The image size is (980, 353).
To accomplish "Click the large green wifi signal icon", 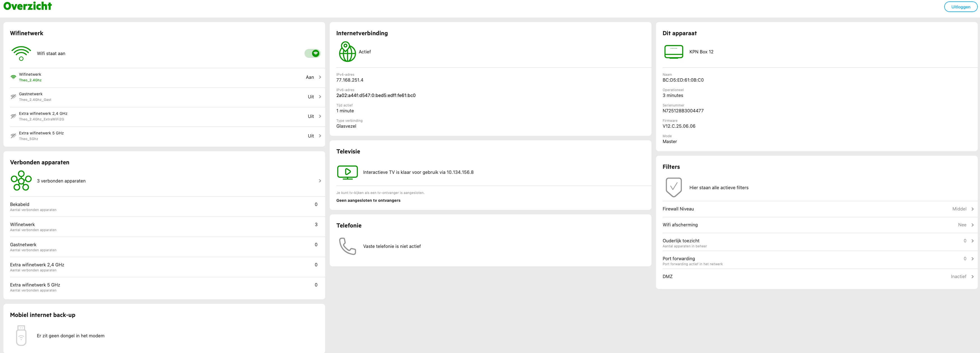I will point(21,53).
